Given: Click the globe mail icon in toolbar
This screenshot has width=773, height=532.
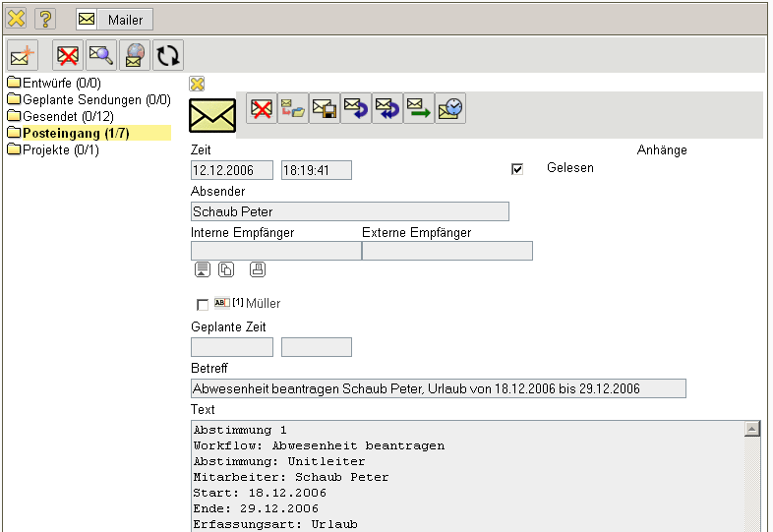Looking at the screenshot, I should (135, 56).
